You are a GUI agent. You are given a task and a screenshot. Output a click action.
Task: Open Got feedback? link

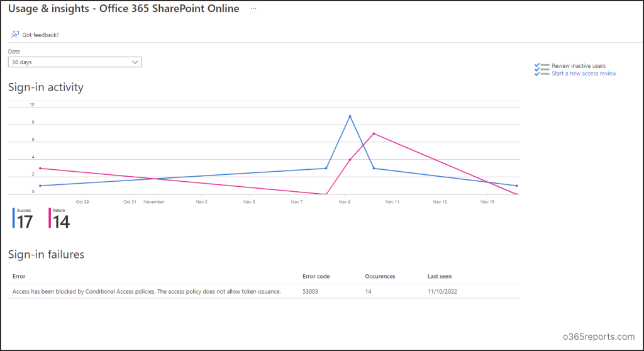41,35
